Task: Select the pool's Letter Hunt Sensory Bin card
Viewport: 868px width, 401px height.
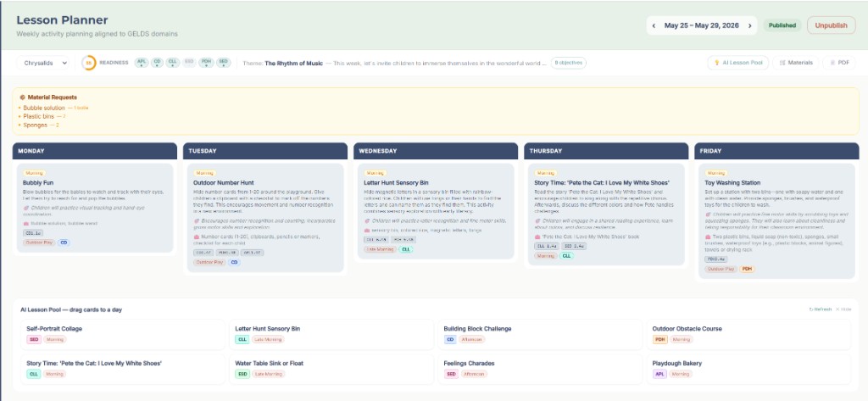Action: (x=331, y=334)
